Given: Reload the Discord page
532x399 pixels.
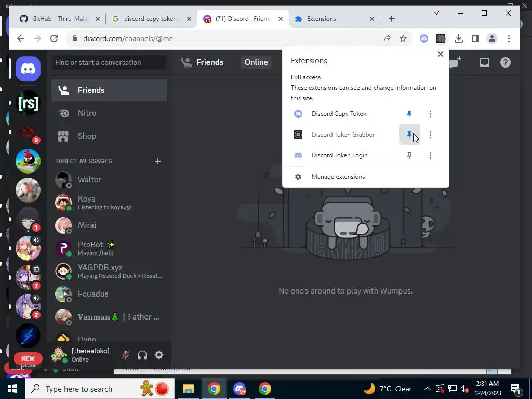Looking at the screenshot, I should pos(54,38).
